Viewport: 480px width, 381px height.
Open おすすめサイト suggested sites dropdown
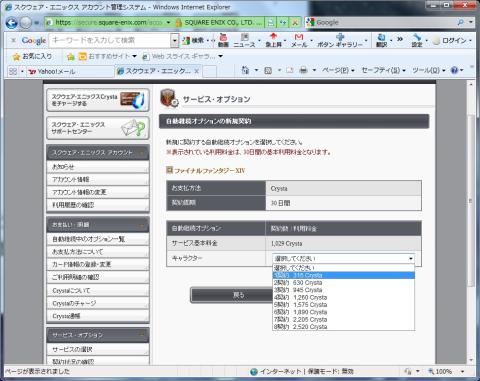click(x=108, y=56)
